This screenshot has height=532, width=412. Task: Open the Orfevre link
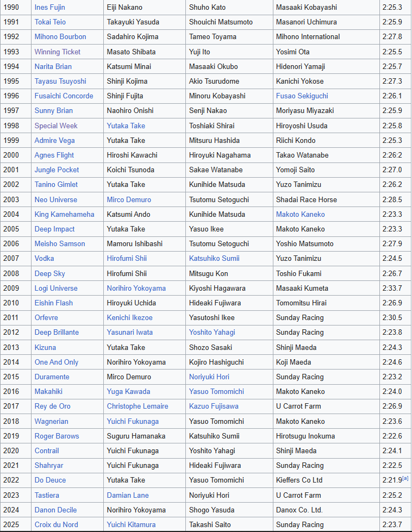pos(46,317)
